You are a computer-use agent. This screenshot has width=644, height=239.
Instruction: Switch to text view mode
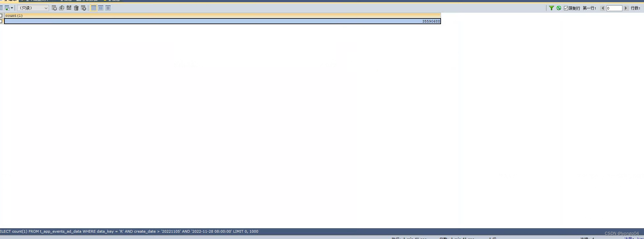[x=108, y=8]
